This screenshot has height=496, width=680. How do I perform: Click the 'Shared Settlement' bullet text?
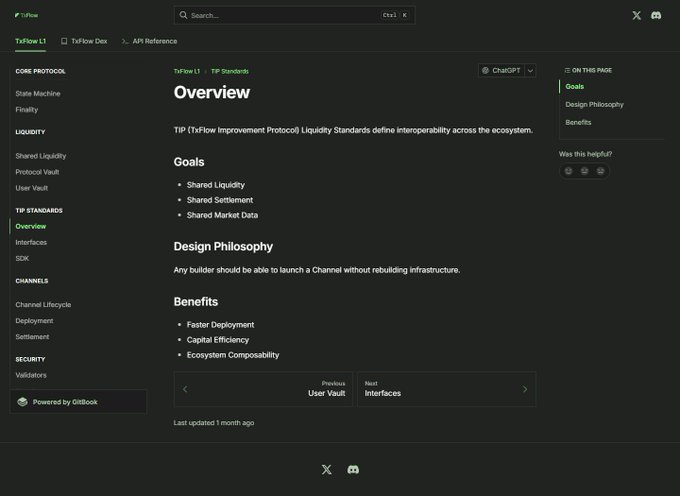220,200
